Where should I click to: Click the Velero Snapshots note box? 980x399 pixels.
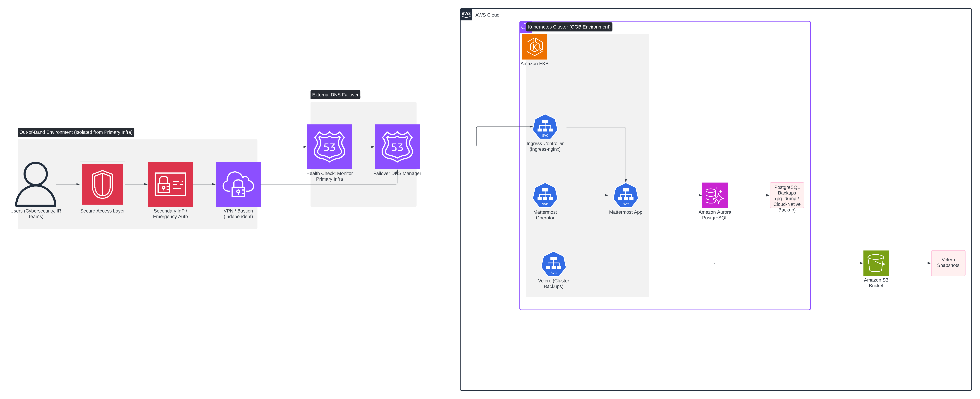[x=948, y=263]
